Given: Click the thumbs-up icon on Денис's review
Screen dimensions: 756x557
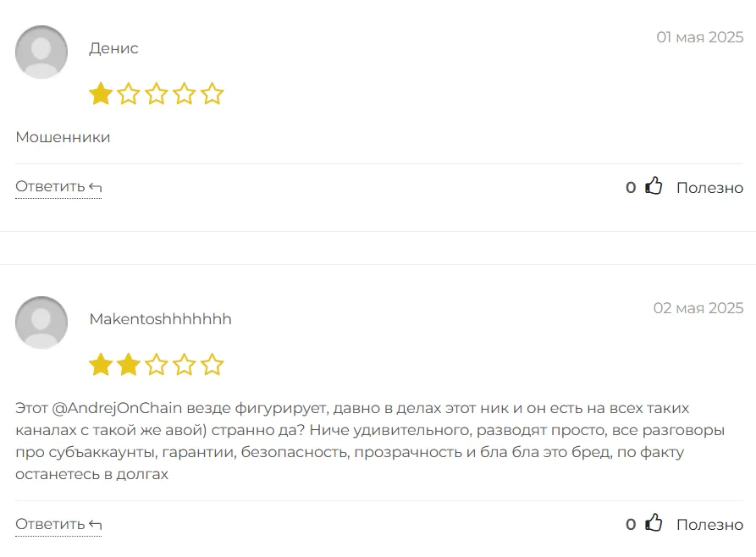Looking at the screenshot, I should 654,186.
